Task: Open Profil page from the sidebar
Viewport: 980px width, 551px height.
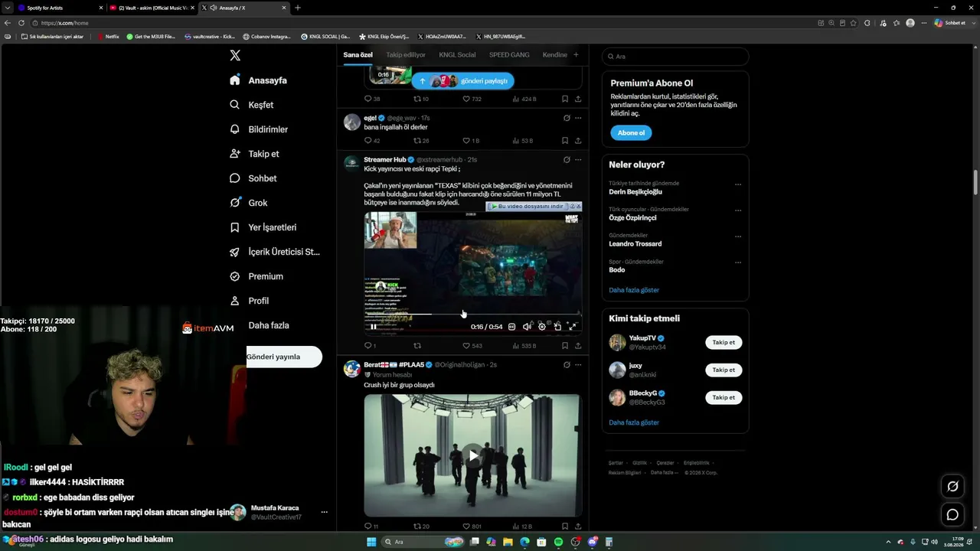Action: point(249,301)
